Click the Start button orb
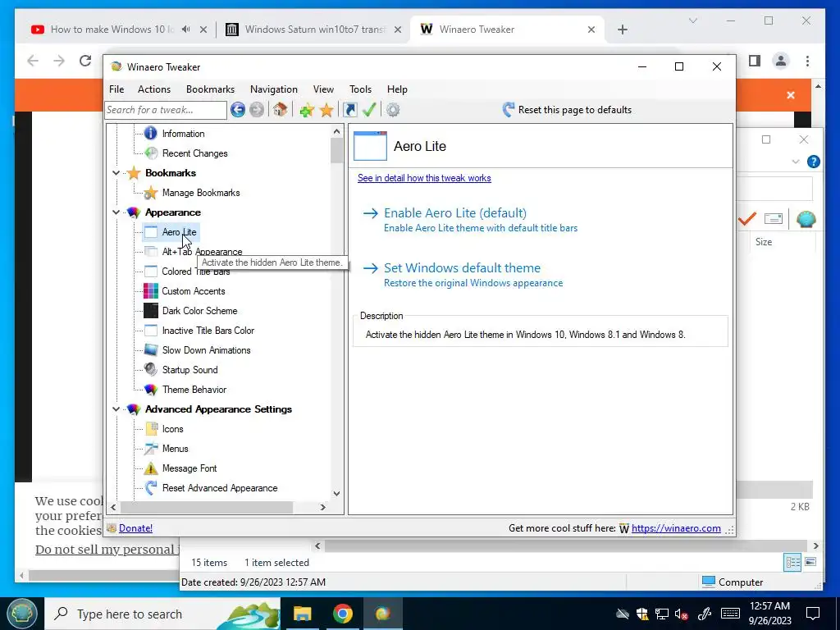 tap(22, 614)
